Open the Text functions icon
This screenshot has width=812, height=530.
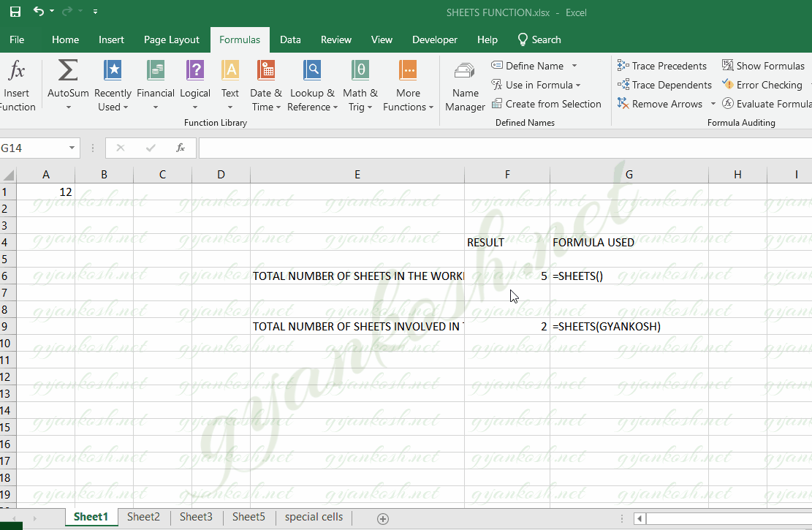[x=230, y=70]
